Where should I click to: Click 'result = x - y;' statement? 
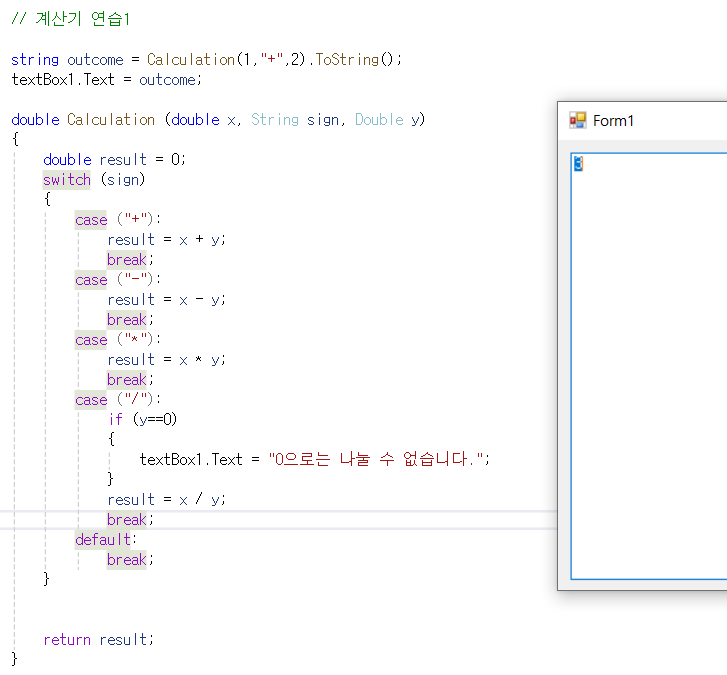pos(166,300)
